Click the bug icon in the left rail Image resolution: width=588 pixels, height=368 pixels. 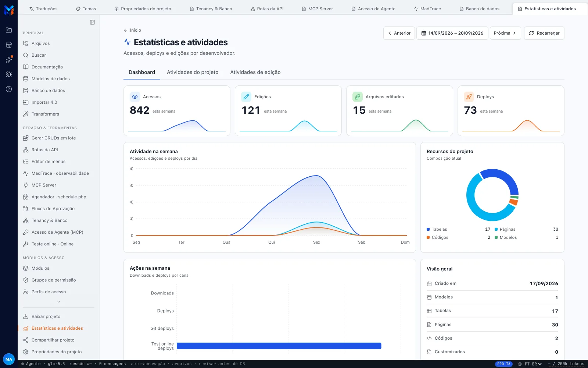9,74
